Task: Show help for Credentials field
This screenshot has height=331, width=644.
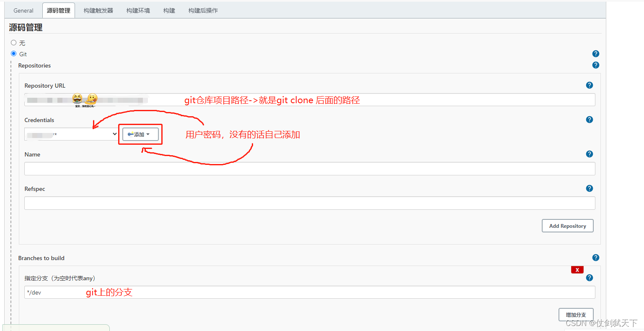Action: click(x=589, y=120)
